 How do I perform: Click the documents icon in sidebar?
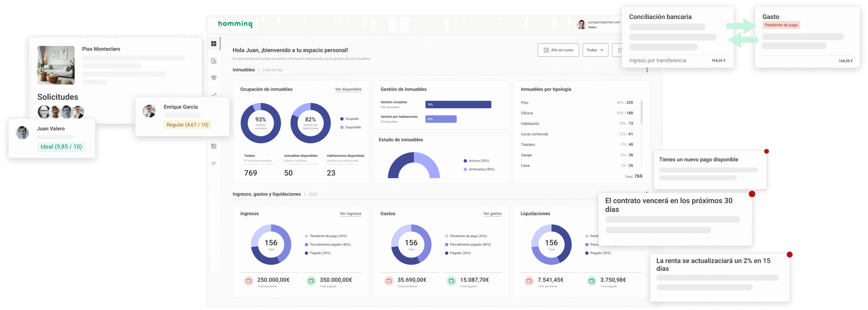[214, 146]
